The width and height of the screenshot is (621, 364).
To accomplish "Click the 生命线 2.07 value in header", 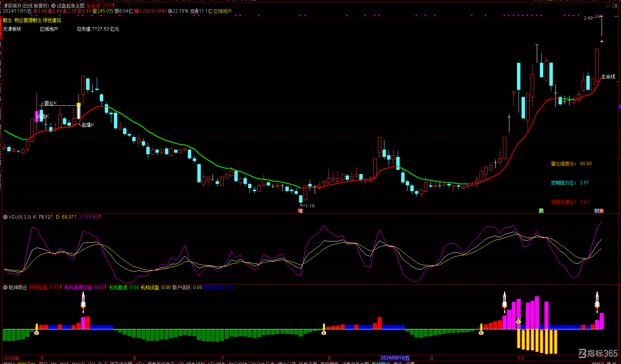I will (100, 6).
